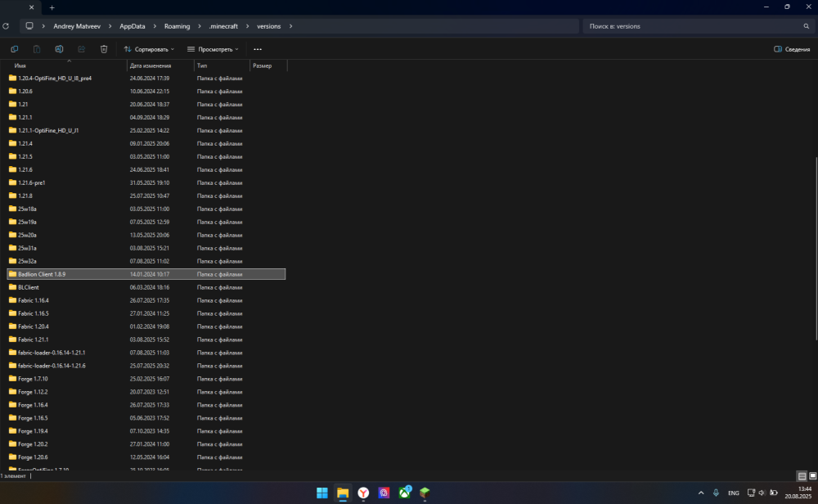The image size is (818, 504).
Task: Click the battery icon in system tray
Action: 774,493
